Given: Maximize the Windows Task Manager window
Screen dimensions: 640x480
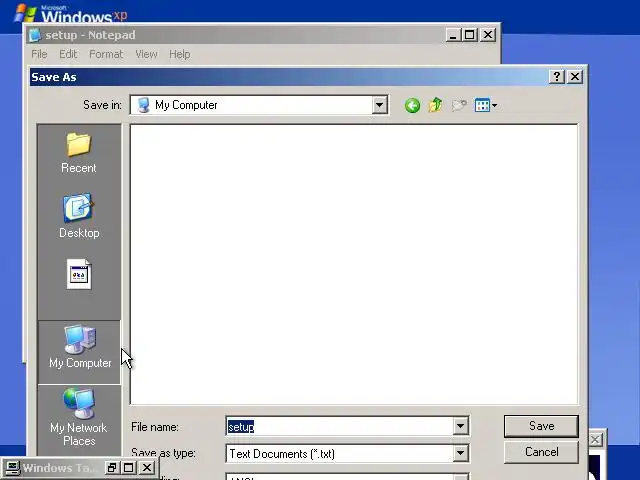Looking at the screenshot, I should click(129, 468).
